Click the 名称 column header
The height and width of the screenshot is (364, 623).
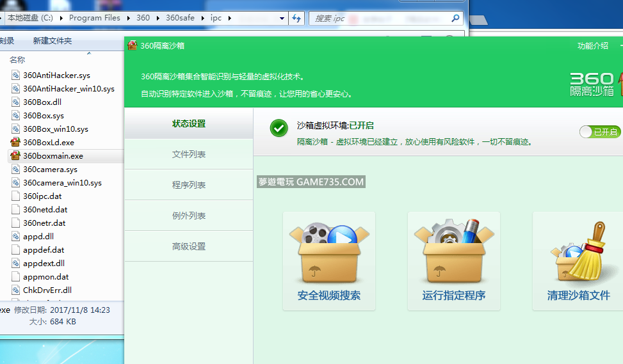pos(17,59)
